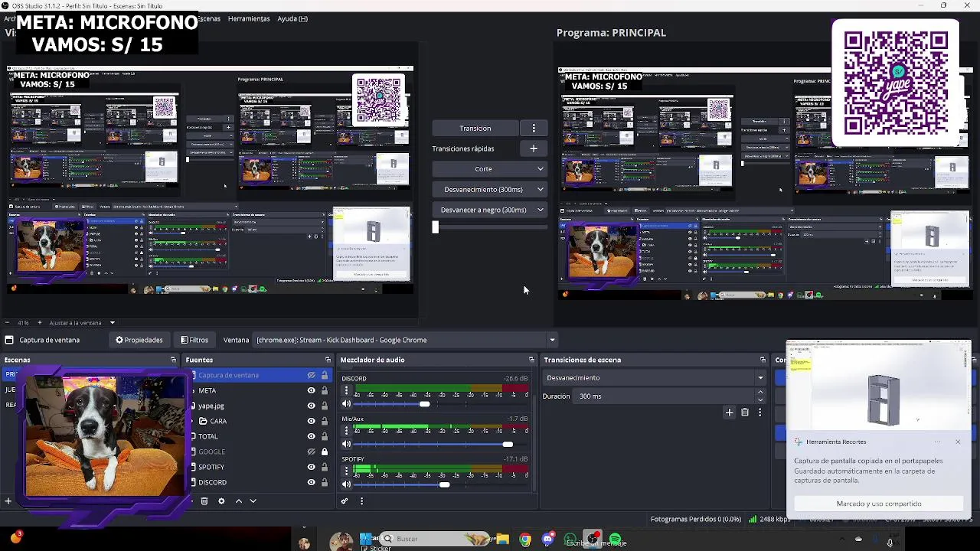
Task: Open SPOTIFY audio channel options menu
Action: pyautogui.click(x=346, y=471)
